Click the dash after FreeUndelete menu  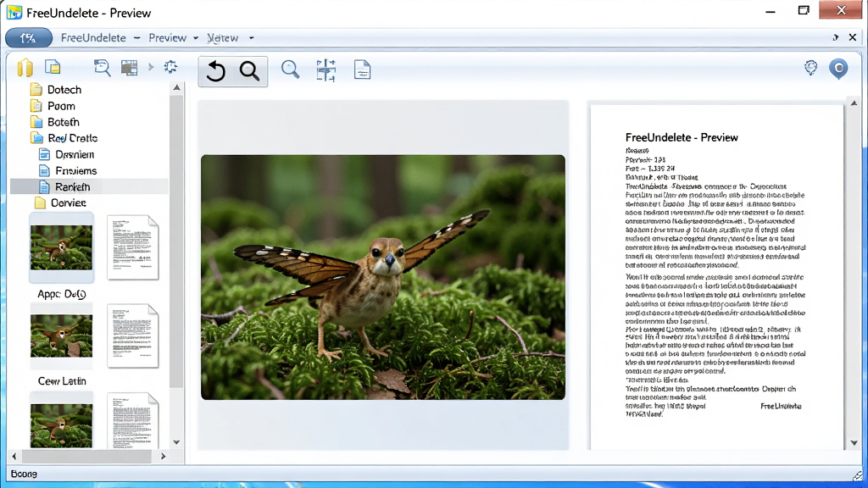point(136,37)
